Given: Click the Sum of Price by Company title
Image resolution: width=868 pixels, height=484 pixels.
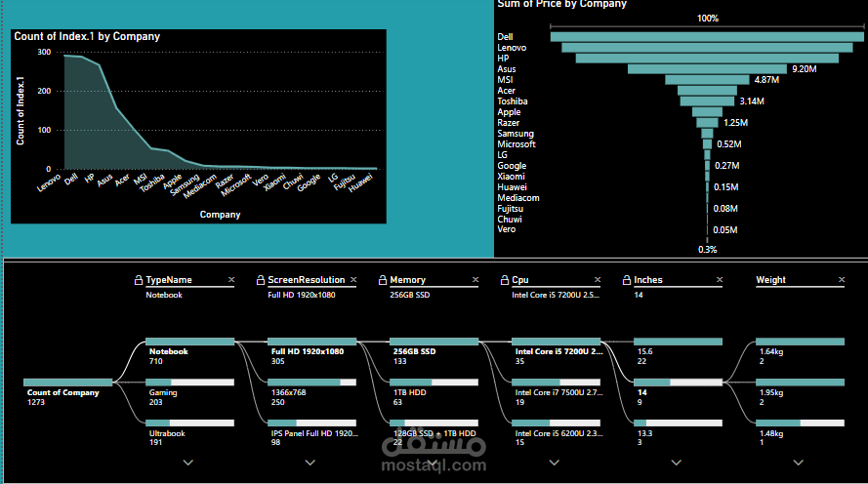Looking at the screenshot, I should 561,5.
